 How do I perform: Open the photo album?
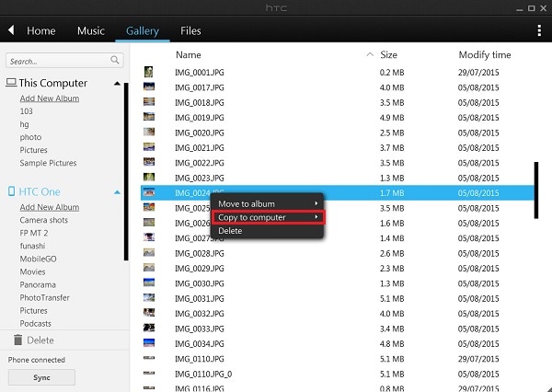tap(30, 137)
